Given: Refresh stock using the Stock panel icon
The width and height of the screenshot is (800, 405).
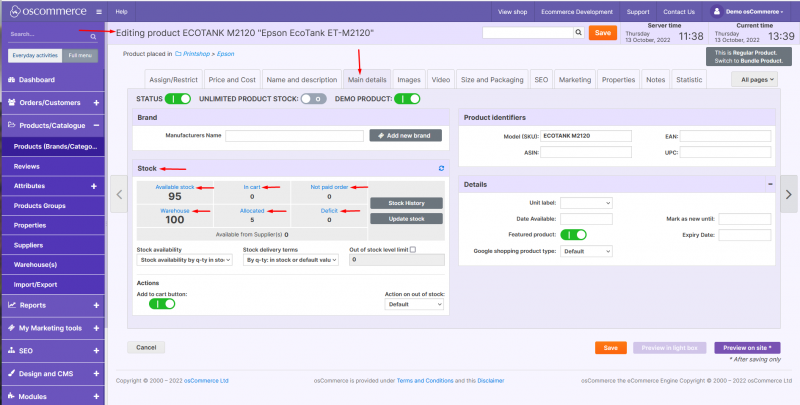Looking at the screenshot, I should [441, 168].
